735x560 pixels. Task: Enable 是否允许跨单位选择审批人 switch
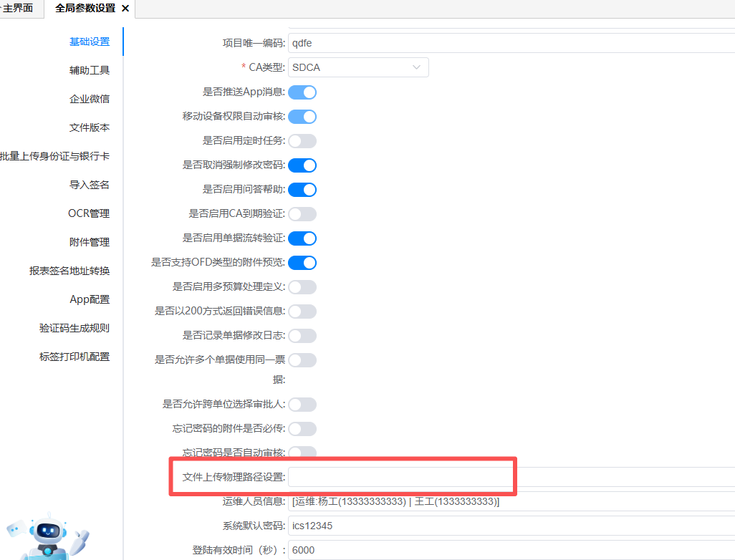click(x=302, y=405)
